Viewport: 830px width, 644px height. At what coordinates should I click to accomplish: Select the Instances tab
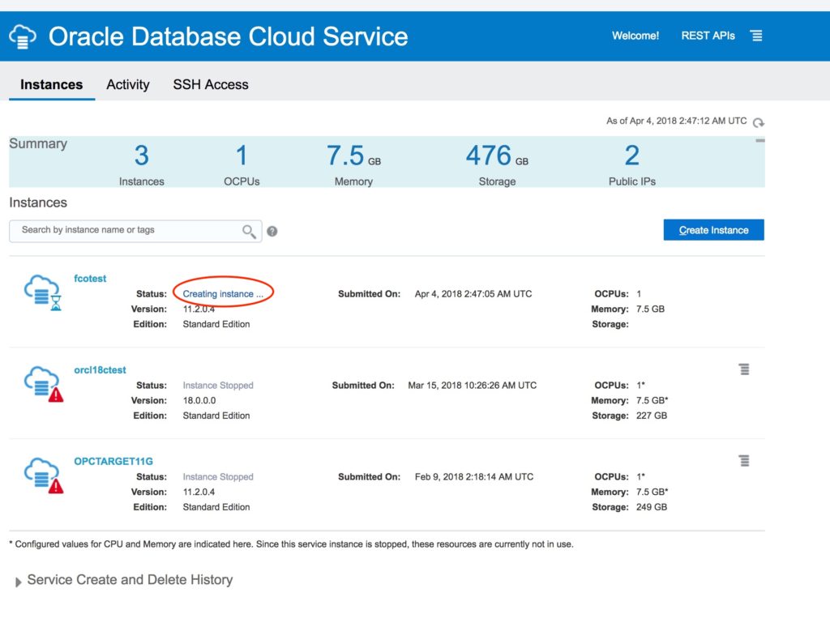coord(51,84)
